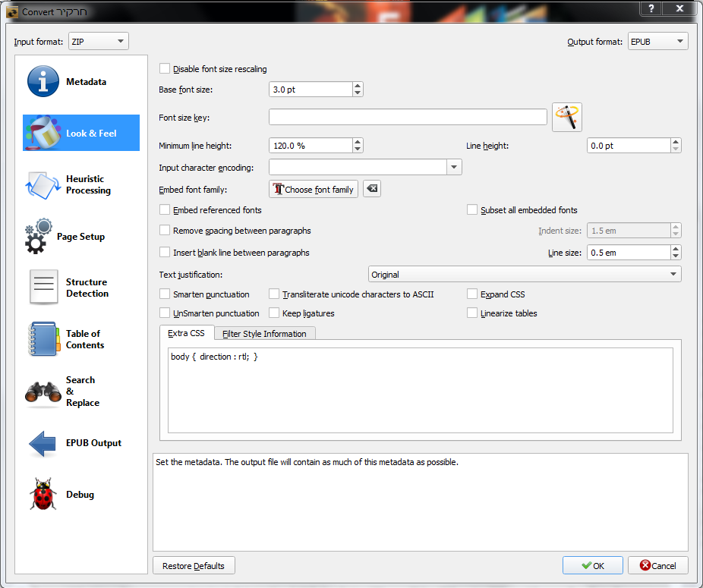Image resolution: width=703 pixels, height=588 pixels.
Task: Select EPUB Output label in sidebar
Action: click(x=93, y=443)
